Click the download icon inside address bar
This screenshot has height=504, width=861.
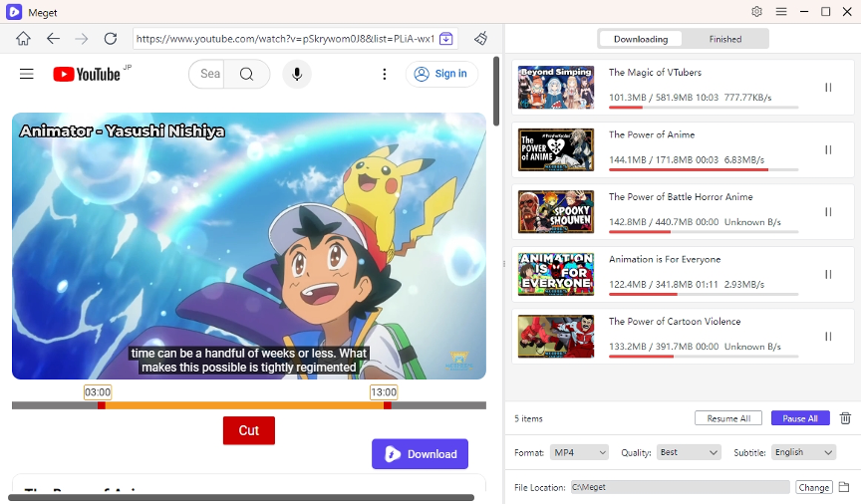(446, 39)
